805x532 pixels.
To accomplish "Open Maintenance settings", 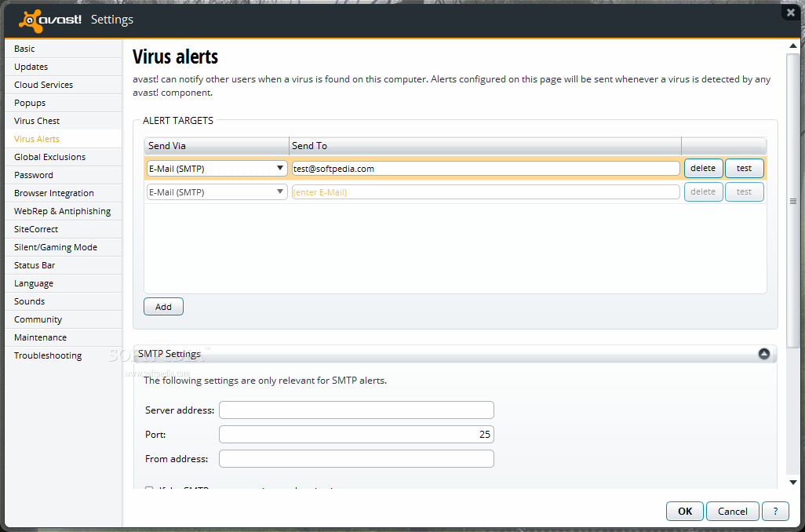I will point(63,337).
